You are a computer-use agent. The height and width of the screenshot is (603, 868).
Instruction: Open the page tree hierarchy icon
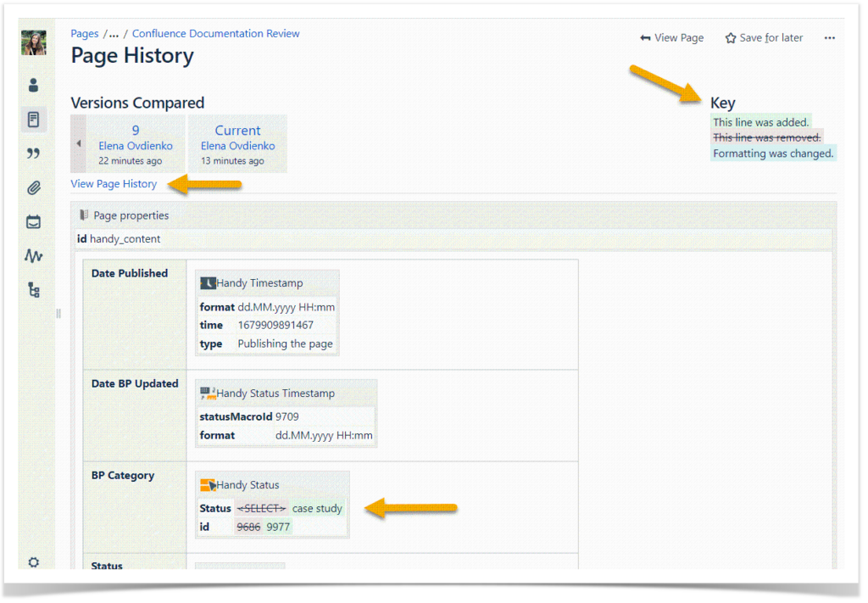33,289
